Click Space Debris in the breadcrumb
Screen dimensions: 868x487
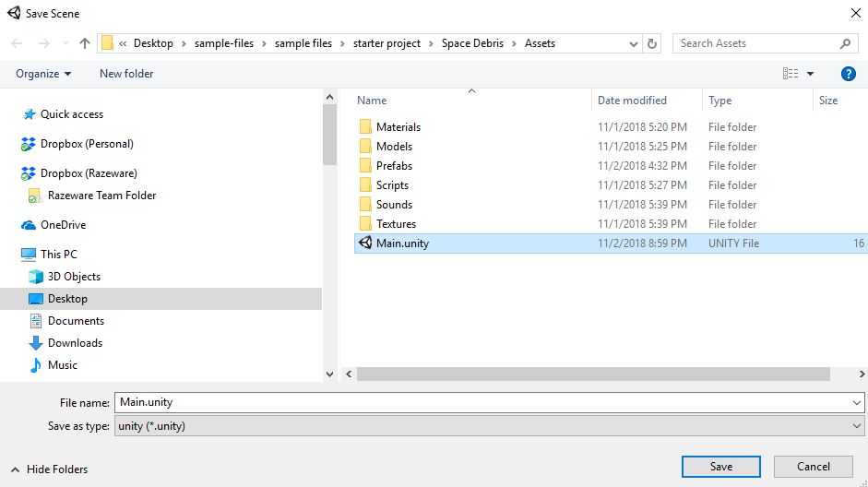[x=472, y=43]
